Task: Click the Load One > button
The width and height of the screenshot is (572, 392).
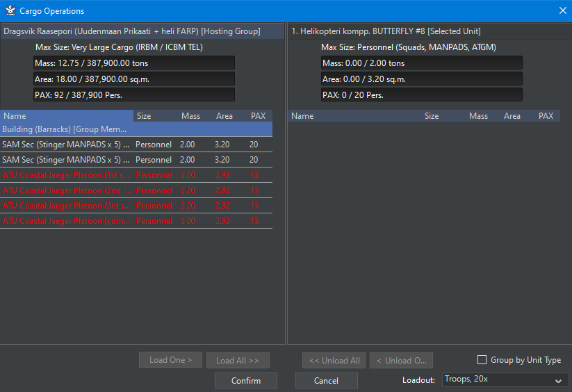Action: tap(170, 360)
